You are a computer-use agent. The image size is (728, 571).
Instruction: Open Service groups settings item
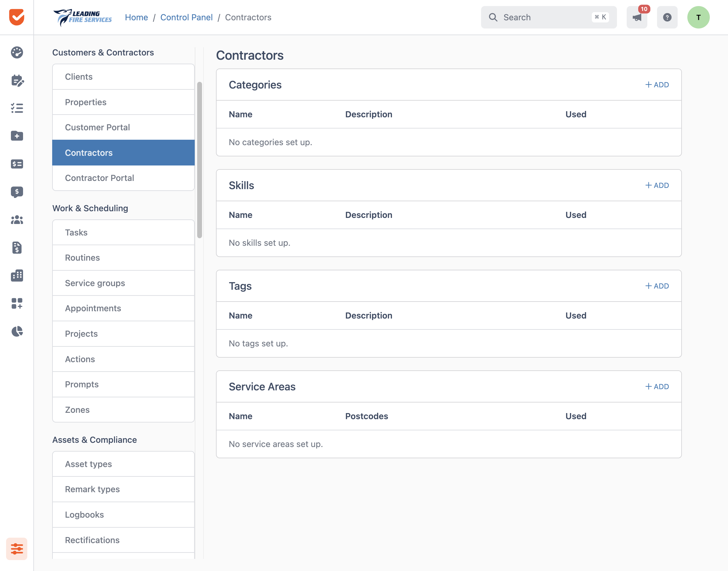pyautogui.click(x=123, y=283)
